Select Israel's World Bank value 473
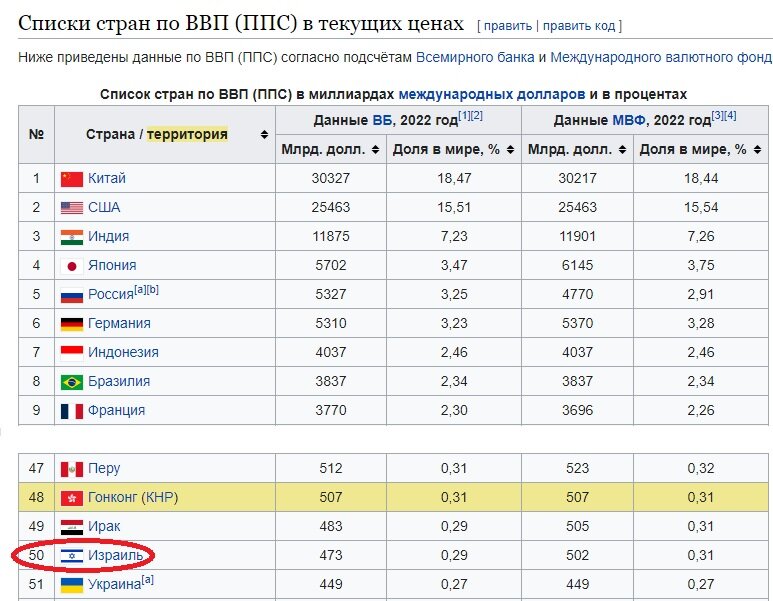 (x=331, y=555)
